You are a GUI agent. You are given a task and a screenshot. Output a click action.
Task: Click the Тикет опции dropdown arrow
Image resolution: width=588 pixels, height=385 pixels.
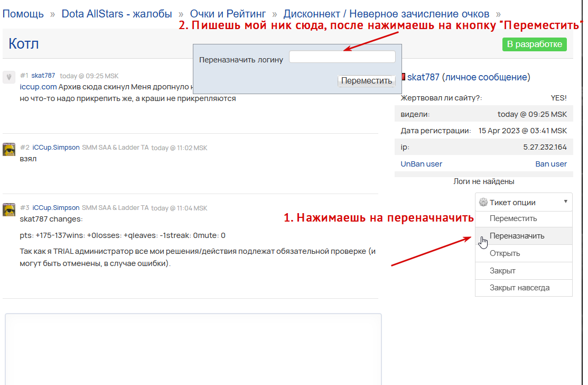[x=565, y=201]
